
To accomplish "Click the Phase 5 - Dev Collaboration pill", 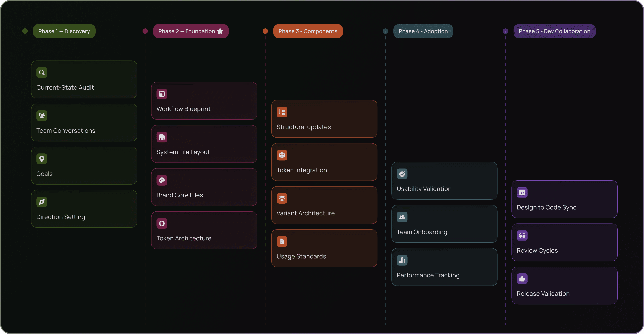I will [x=554, y=31].
